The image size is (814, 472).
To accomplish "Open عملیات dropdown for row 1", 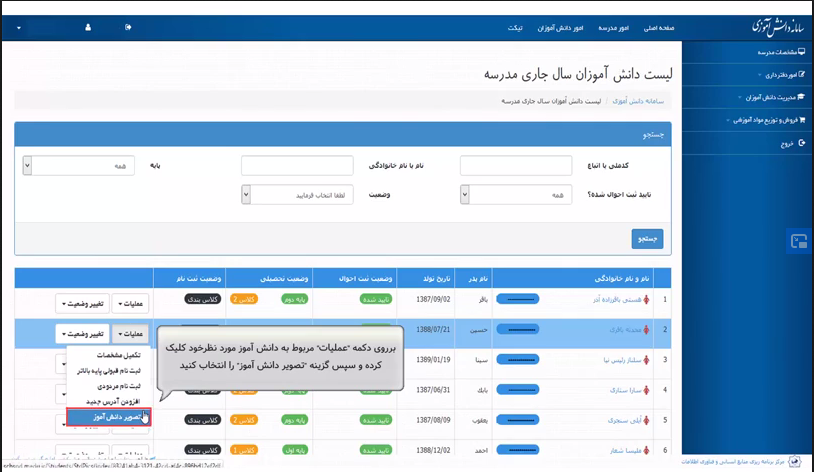I will click(130, 304).
